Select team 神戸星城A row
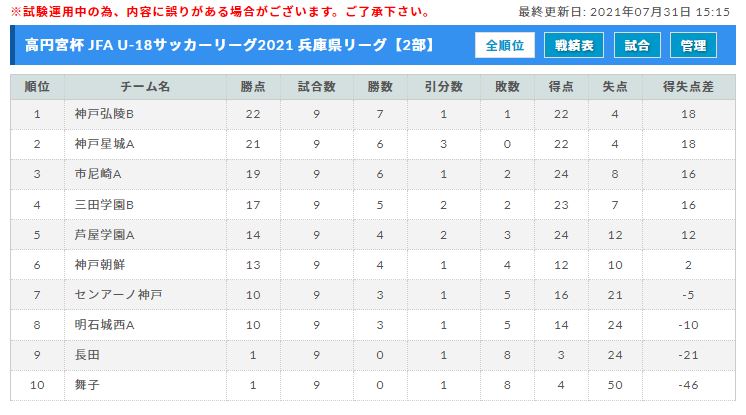This screenshot has height=415, width=746. tap(373, 144)
